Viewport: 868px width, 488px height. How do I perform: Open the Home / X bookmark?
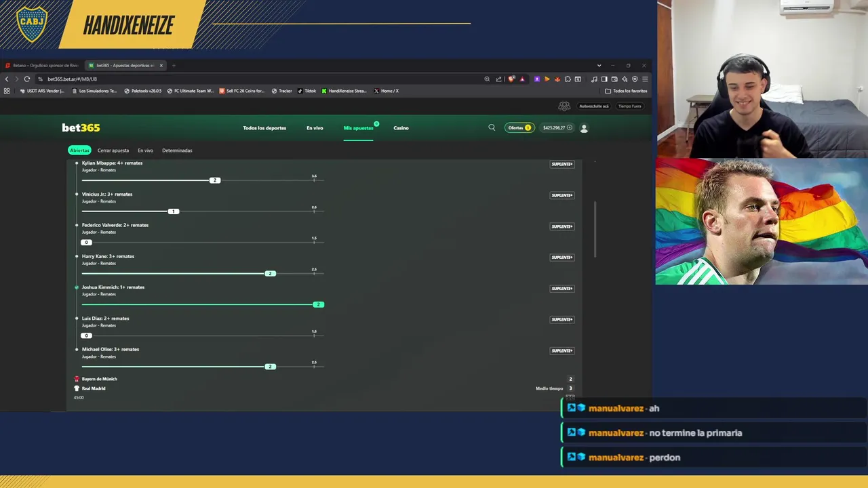tap(386, 91)
